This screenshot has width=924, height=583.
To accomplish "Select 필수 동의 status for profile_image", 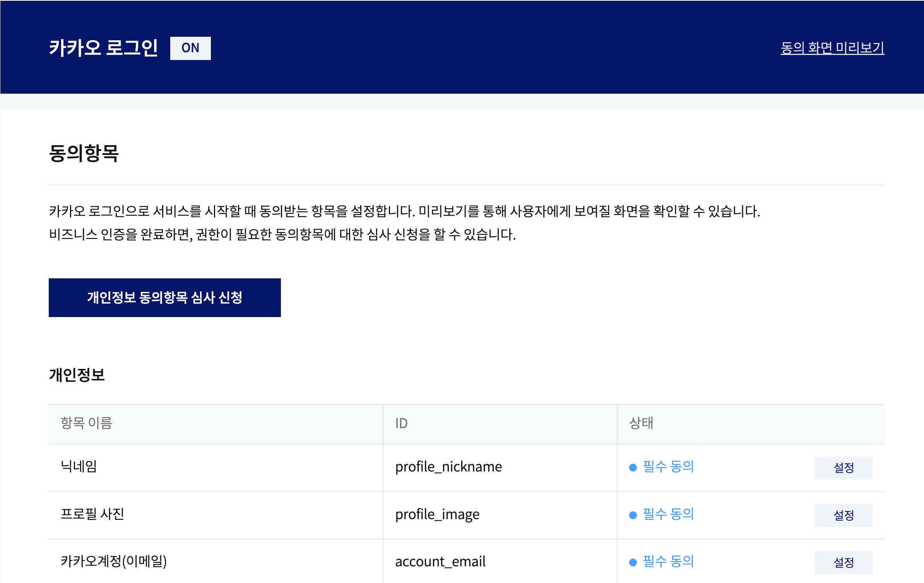I will click(x=668, y=514).
